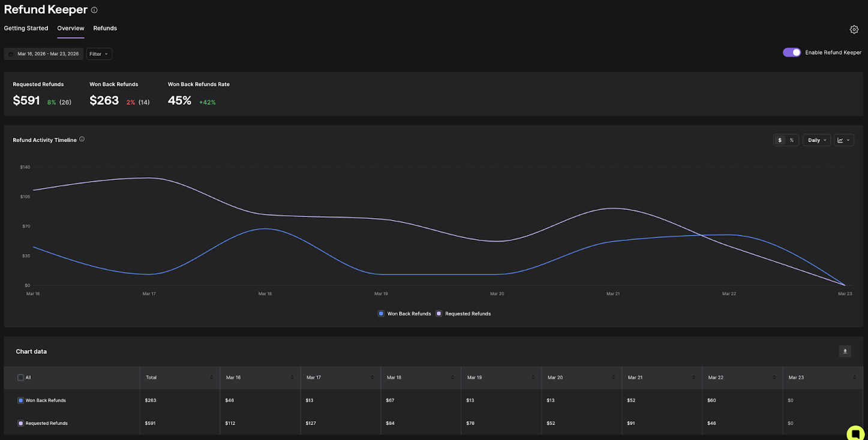The image size is (868, 440).
Task: Switch to the Getting Started tab
Action: [26, 28]
